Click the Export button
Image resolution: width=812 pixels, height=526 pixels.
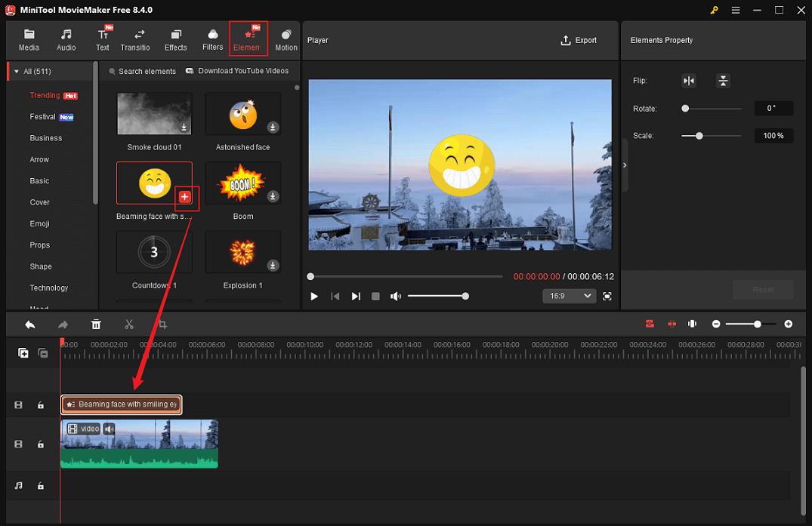(579, 40)
